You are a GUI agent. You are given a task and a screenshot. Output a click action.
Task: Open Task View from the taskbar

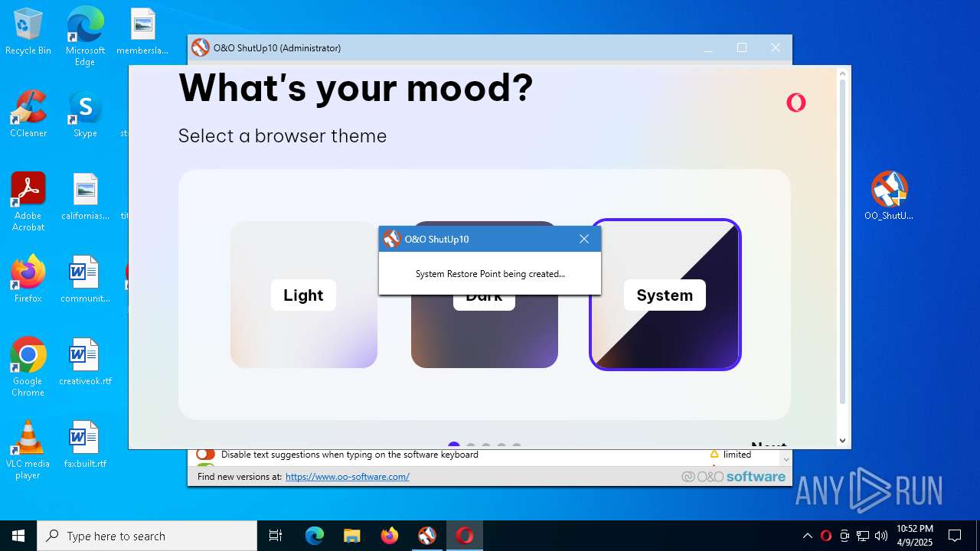click(276, 536)
